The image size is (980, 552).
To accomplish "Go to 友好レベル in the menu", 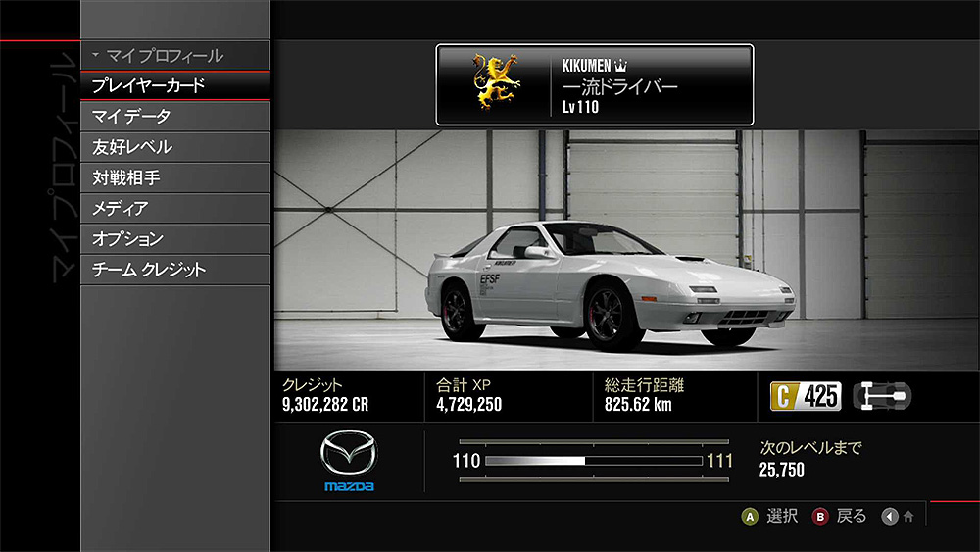I will pyautogui.click(x=175, y=147).
